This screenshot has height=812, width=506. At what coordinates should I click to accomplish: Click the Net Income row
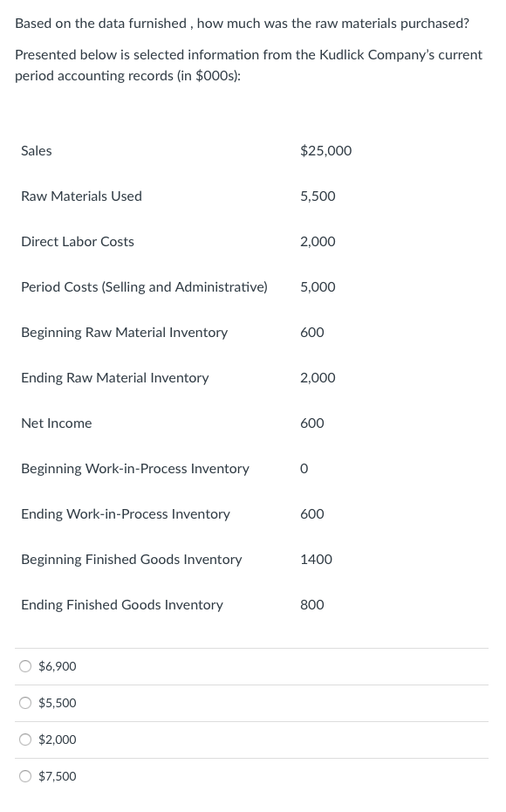click(56, 423)
